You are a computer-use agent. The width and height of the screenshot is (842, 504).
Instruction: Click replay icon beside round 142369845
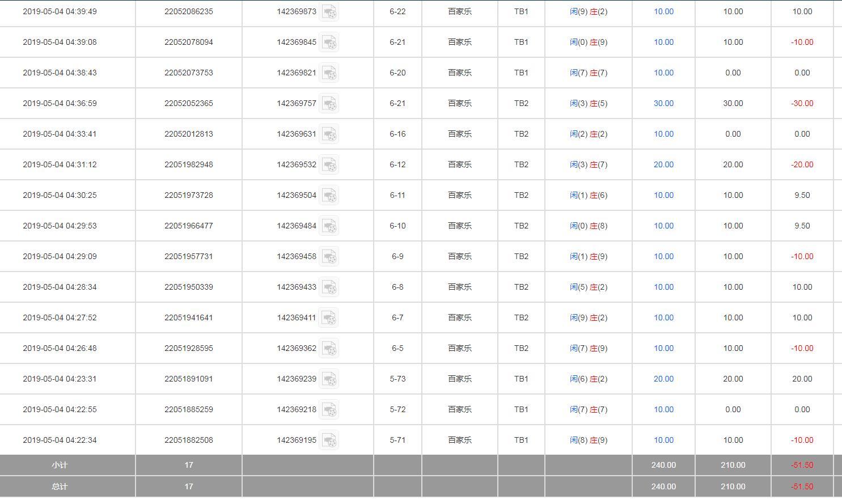(x=329, y=43)
